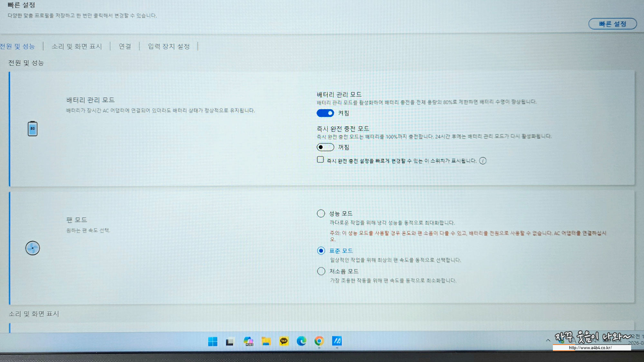Select 표준 모드 radio button
644x362 pixels.
pyautogui.click(x=321, y=251)
